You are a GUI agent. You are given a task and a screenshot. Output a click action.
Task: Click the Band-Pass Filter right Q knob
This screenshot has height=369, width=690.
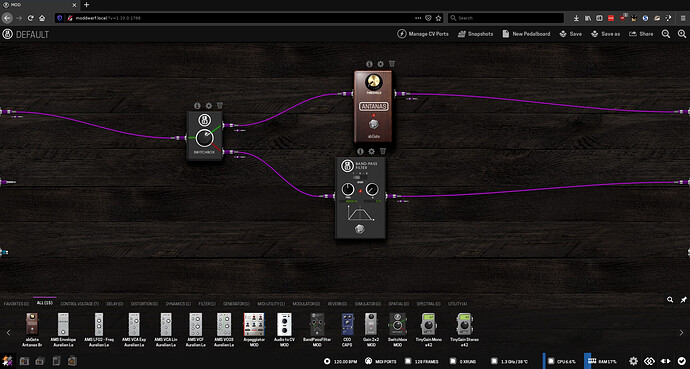[372, 190]
